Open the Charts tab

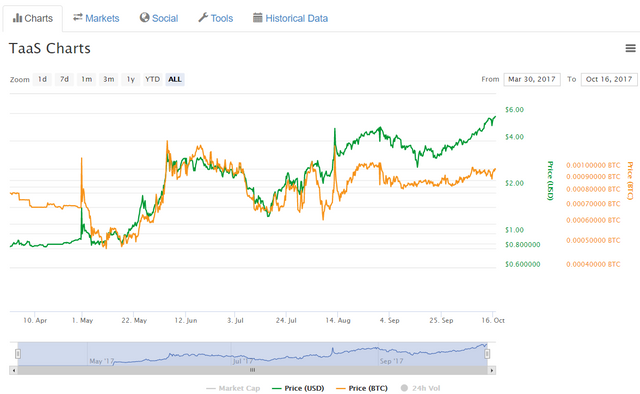33,18
